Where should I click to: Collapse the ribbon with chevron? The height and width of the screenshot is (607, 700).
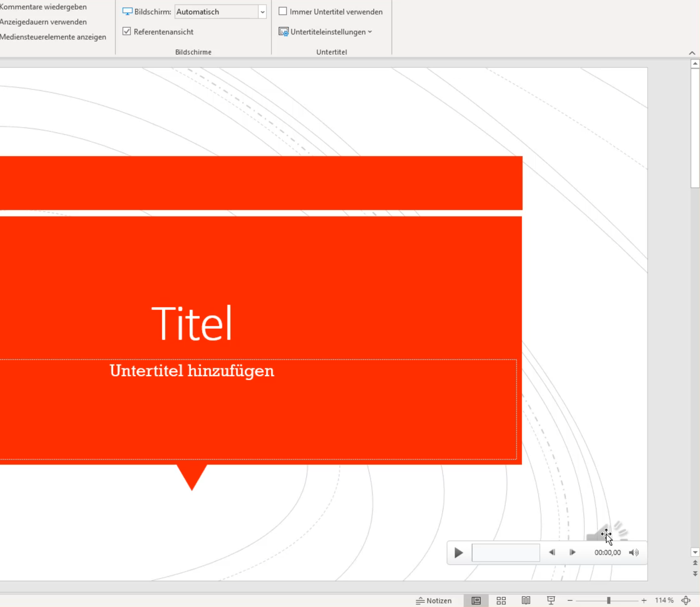[692, 53]
